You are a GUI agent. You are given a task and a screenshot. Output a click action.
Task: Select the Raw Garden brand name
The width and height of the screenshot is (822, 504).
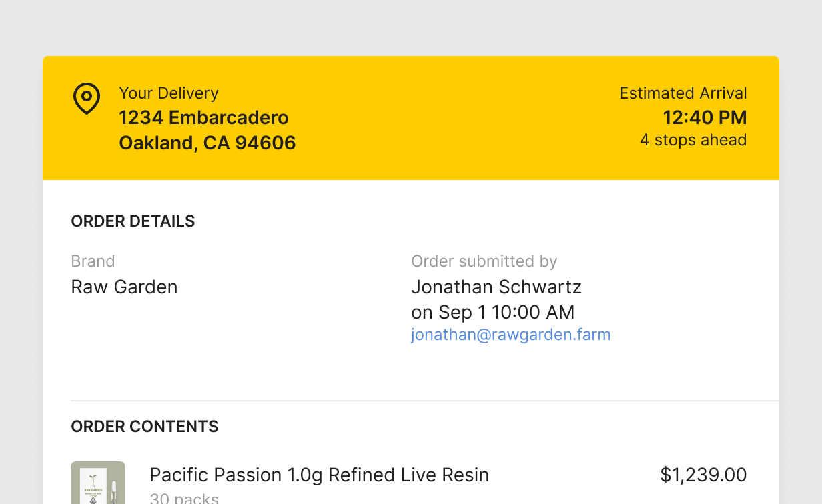(x=124, y=287)
